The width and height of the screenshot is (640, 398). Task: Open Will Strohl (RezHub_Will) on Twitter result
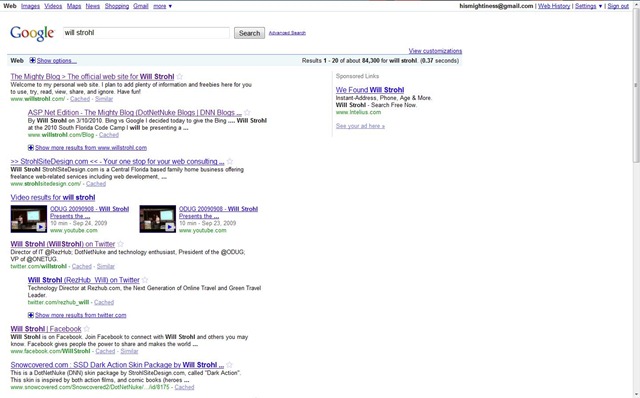[x=84, y=280]
